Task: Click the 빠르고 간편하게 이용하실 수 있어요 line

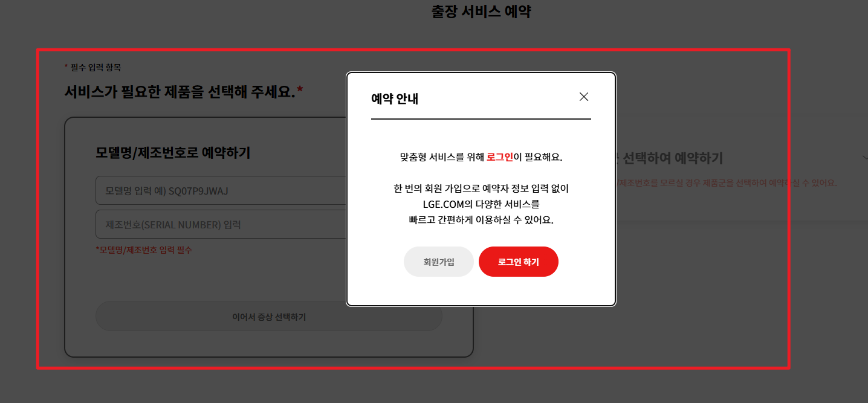Action: pyautogui.click(x=481, y=220)
